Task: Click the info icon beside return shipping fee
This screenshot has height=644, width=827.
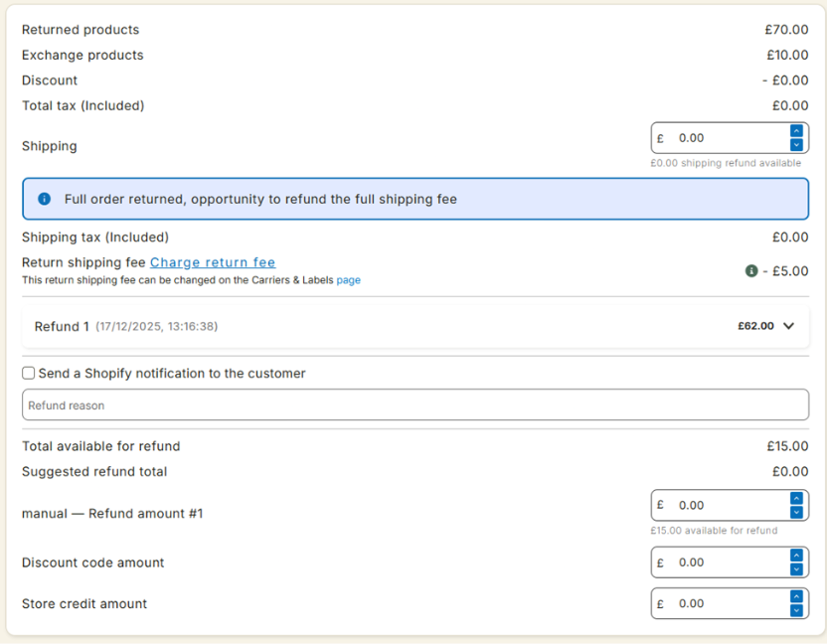Action: 751,270
